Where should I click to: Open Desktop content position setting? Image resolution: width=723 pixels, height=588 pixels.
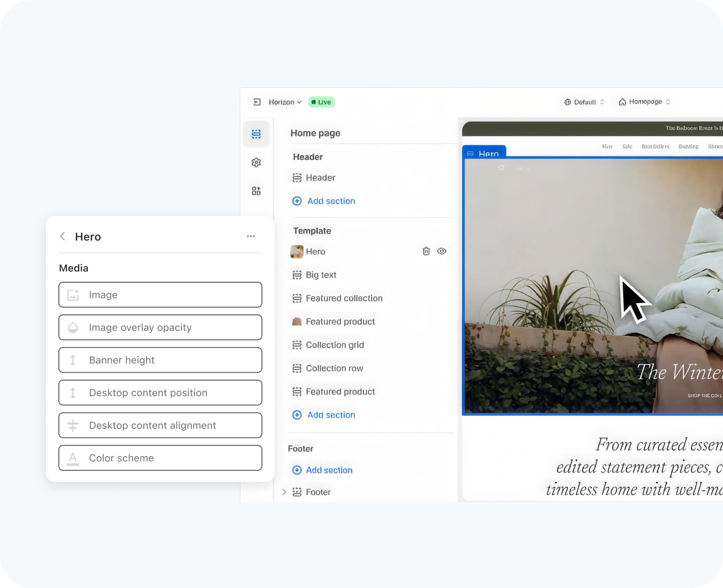pyautogui.click(x=160, y=393)
